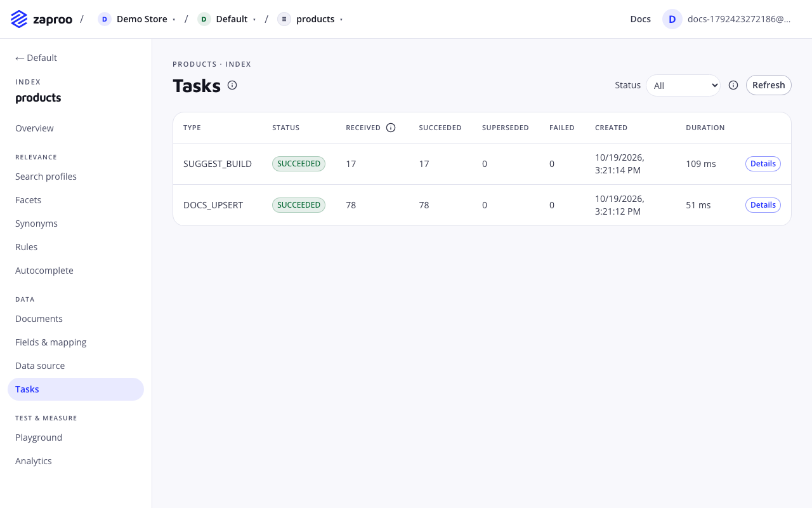
Task: Click the 3:21:14 PM created timestamp
Action: 620,164
